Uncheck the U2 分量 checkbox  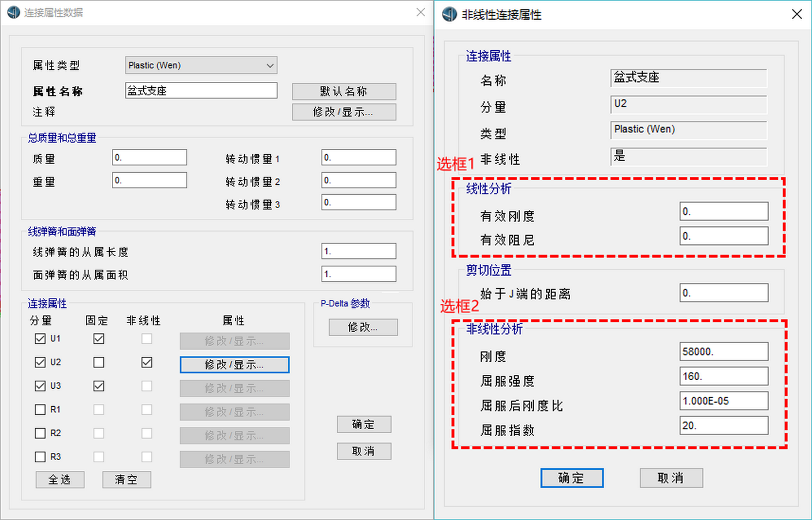coord(40,362)
